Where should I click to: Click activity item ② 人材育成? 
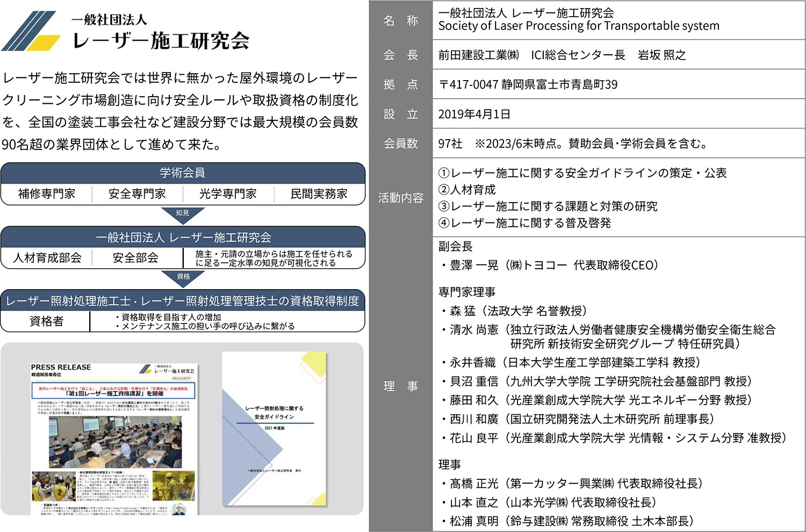coord(467,190)
